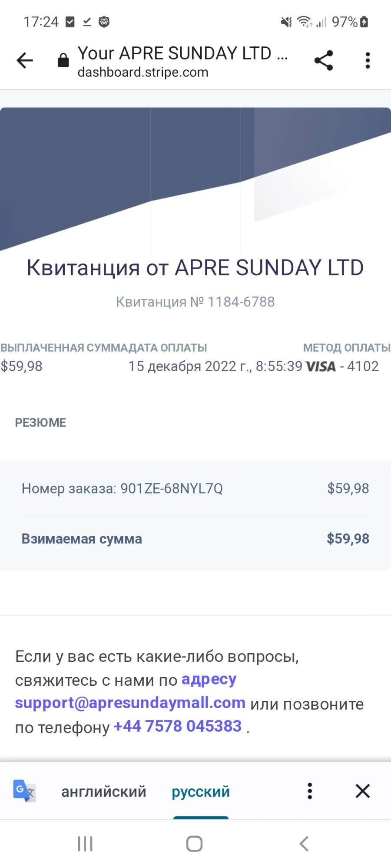Tap the order number 901ZE-68NYL7Q row
This screenshot has width=391, height=868.
point(195,489)
